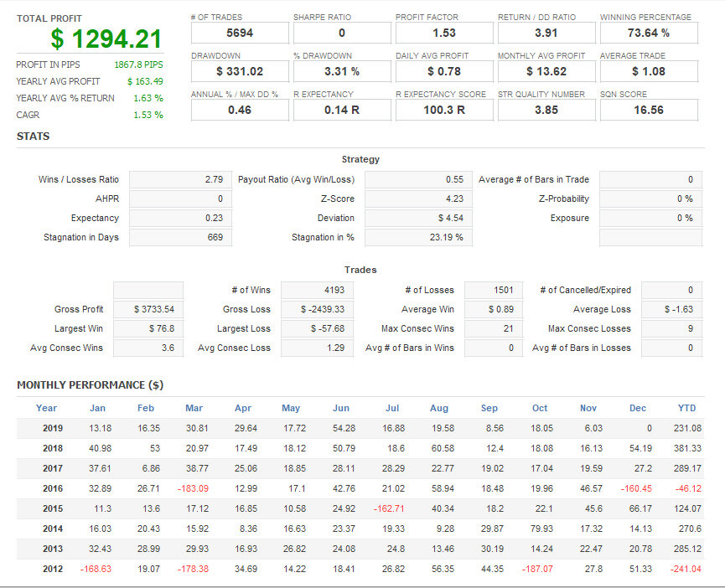
Task: Select the # of Losses field 1501
Action: (x=494, y=290)
